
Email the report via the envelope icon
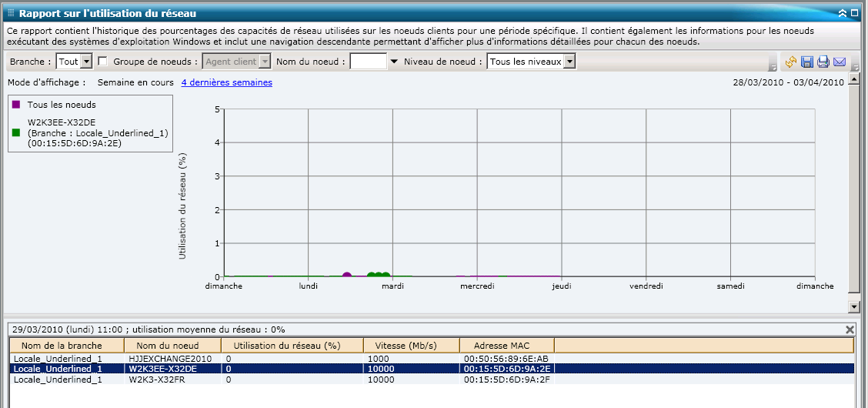(x=840, y=62)
